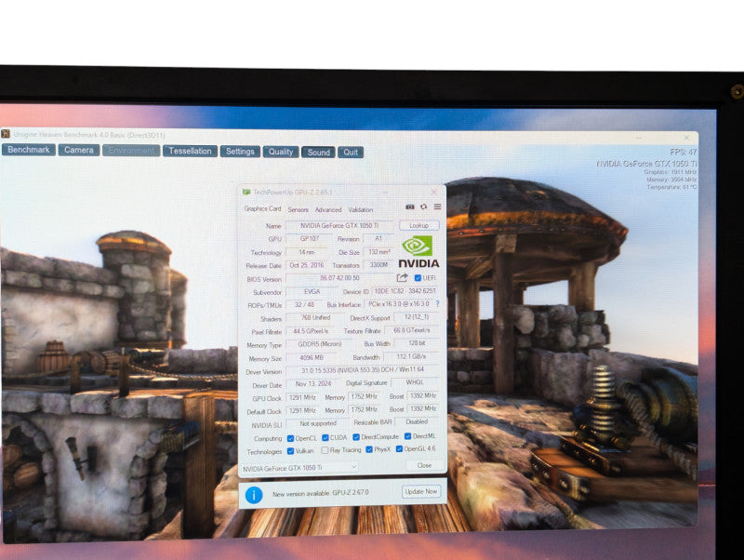Image resolution: width=744 pixels, height=560 pixels.
Task: Toggle the OpenGL 4.6 checkbox
Action: pyautogui.click(x=399, y=449)
